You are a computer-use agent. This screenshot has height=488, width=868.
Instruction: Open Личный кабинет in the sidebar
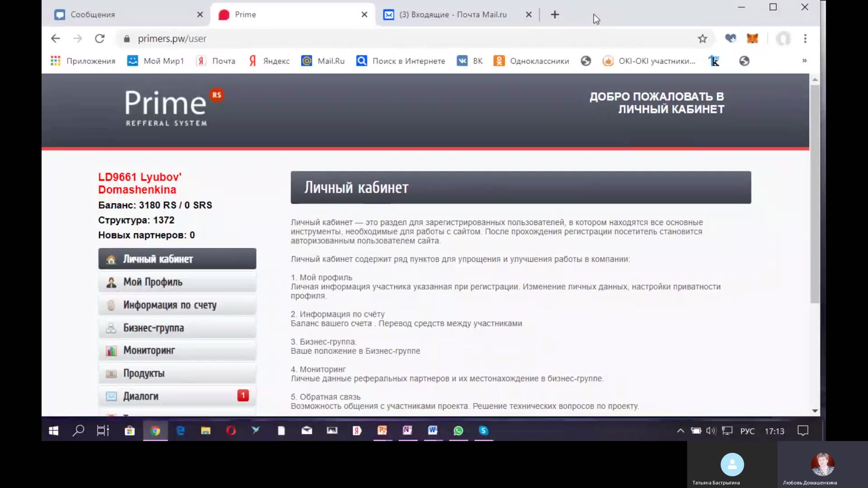pyautogui.click(x=177, y=259)
